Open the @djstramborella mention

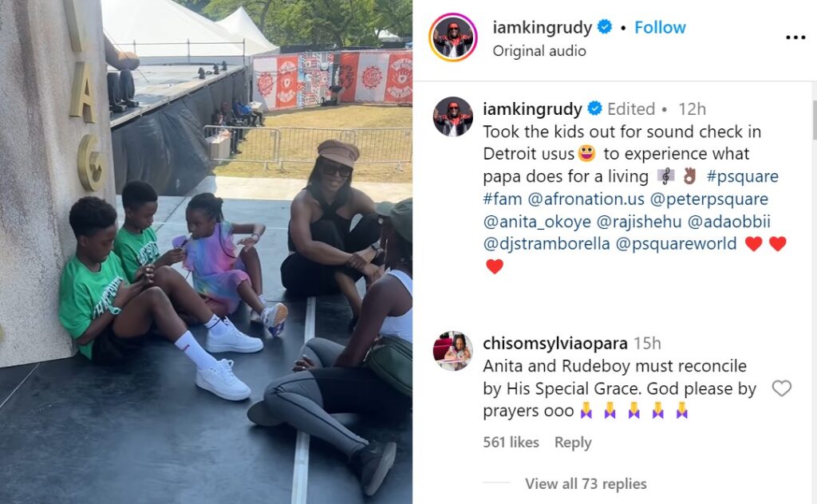click(x=547, y=244)
